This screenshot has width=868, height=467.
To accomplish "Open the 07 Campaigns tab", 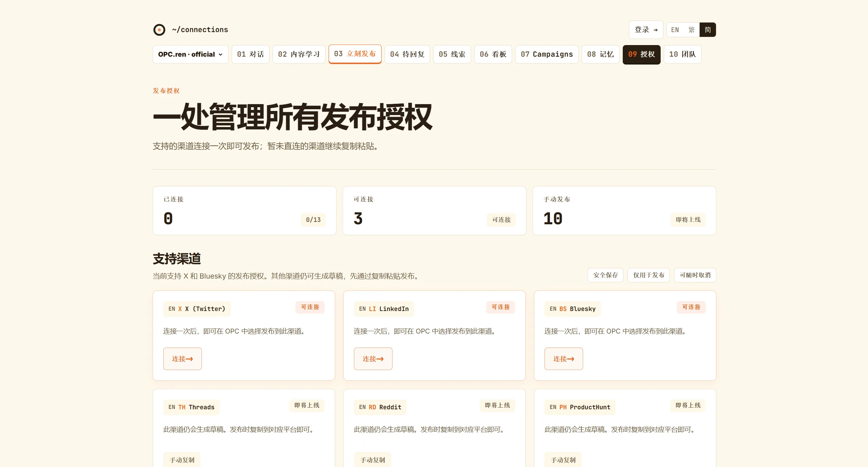I will (547, 54).
